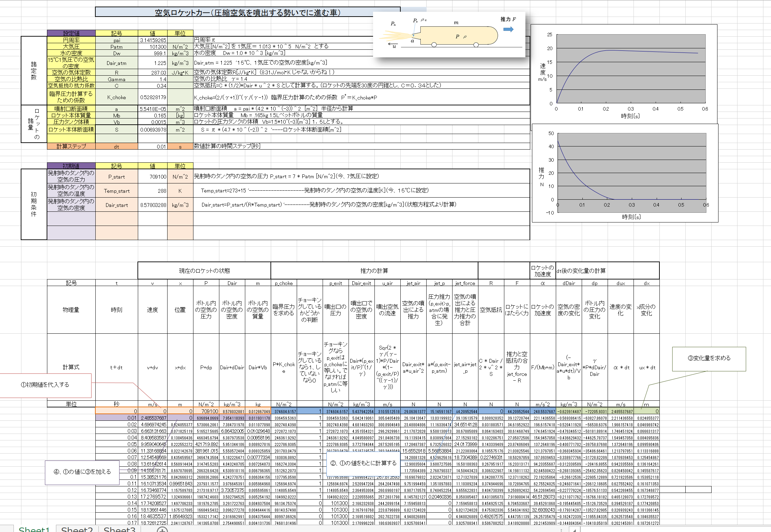Add a new sheet with plus icon
The image size is (771, 532).
162,529
